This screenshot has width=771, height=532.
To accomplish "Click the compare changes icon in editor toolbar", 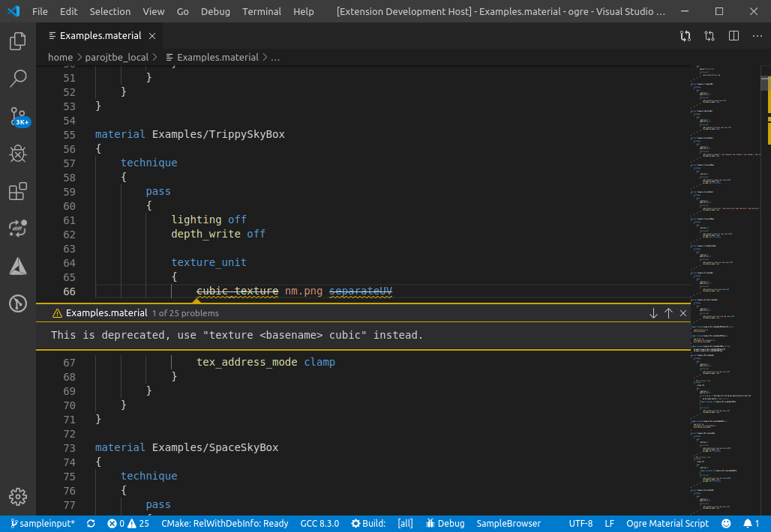I will point(685,36).
